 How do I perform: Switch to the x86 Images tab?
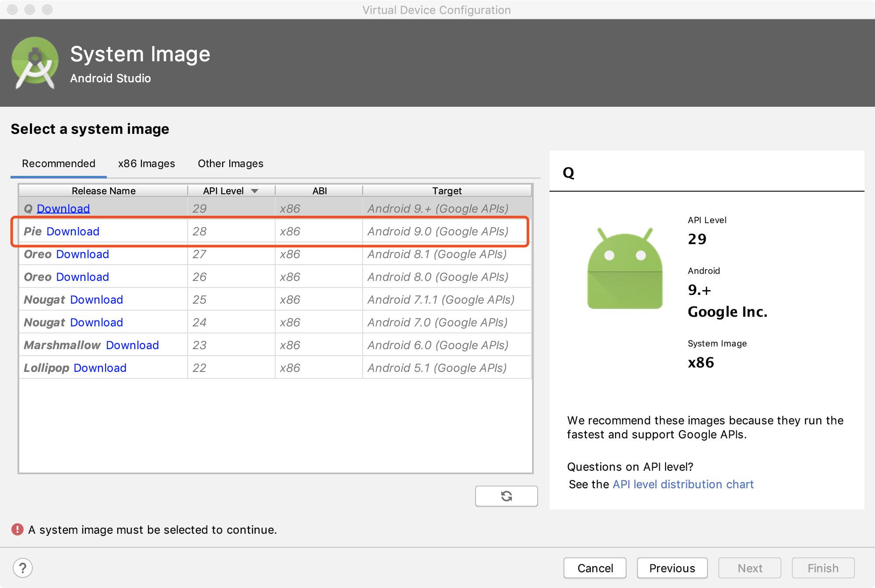pyautogui.click(x=146, y=164)
